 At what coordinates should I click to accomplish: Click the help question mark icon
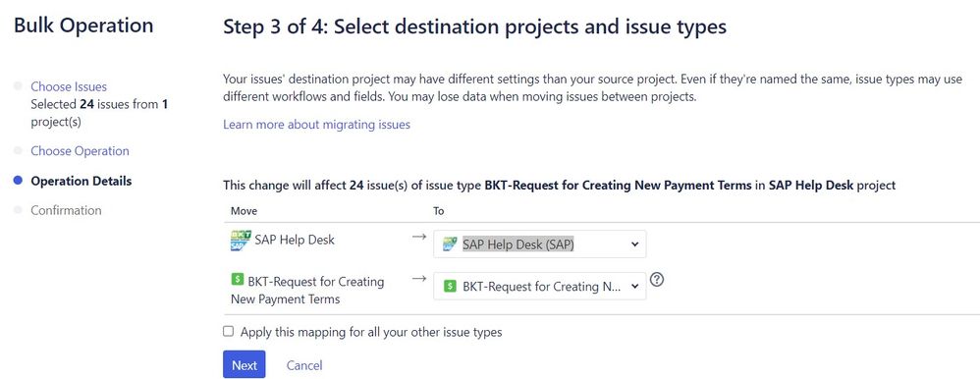tap(656, 280)
